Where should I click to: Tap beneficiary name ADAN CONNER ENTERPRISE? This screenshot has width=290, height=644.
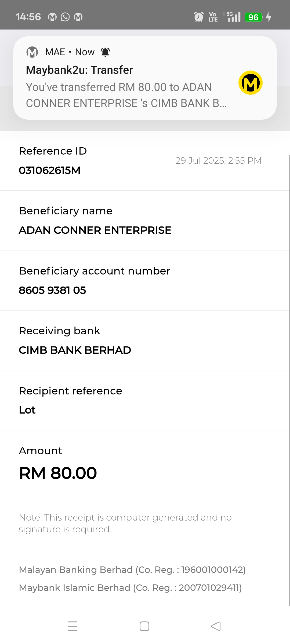(x=95, y=230)
